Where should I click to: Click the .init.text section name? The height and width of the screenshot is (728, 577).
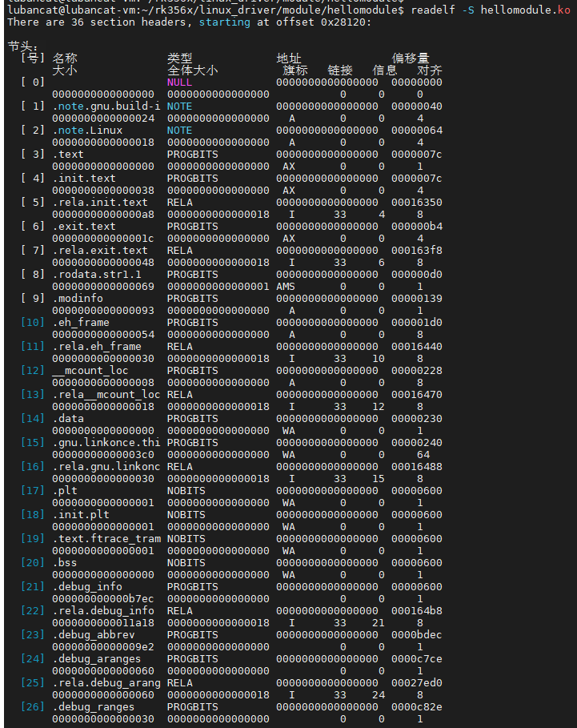click(x=84, y=179)
